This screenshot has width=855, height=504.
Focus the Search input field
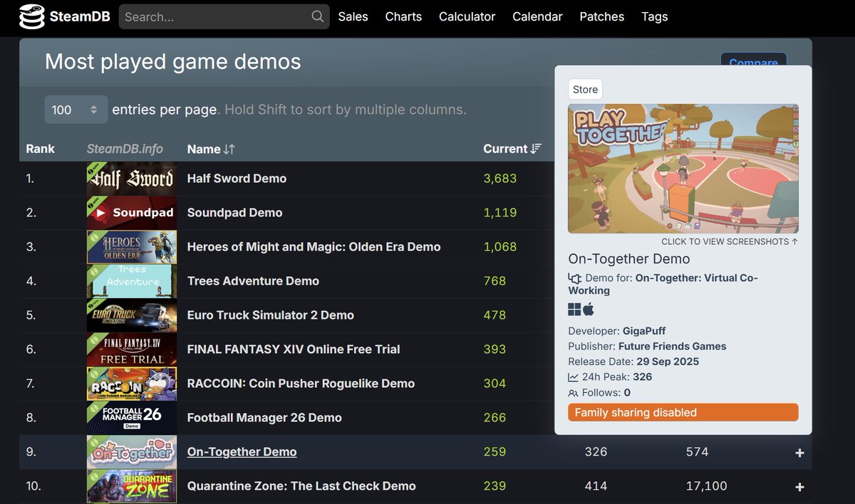click(x=224, y=16)
